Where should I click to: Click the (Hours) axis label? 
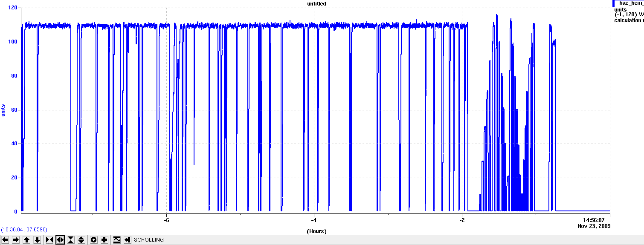coord(316,231)
